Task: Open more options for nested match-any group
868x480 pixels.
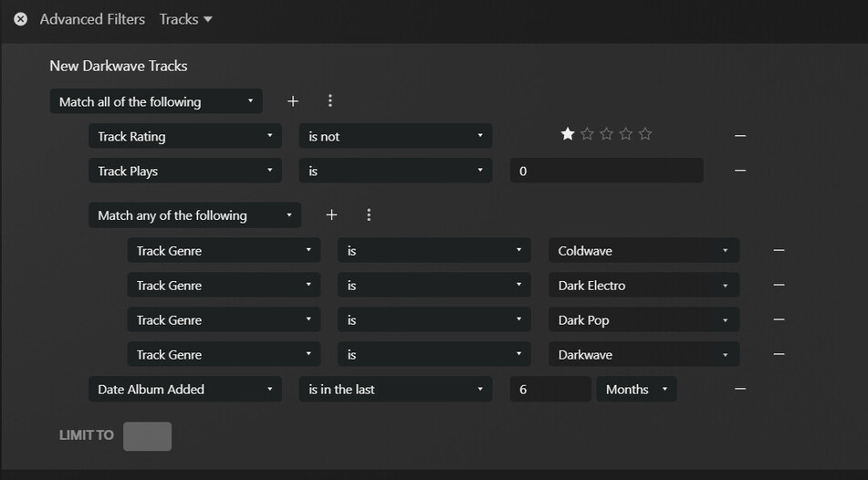Action: (x=369, y=215)
